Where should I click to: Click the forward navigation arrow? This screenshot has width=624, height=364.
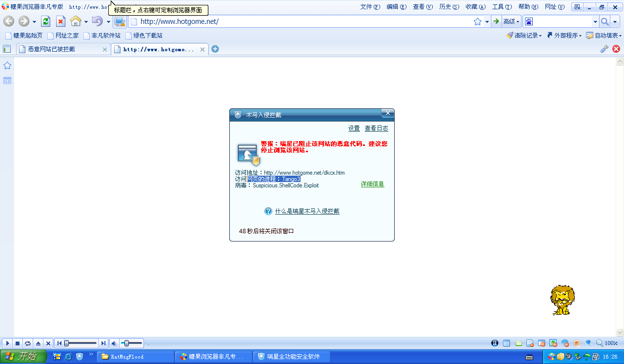click(24, 21)
